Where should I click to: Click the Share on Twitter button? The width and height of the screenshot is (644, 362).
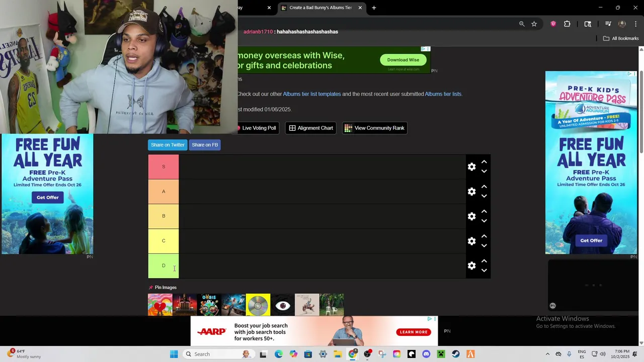168,145
